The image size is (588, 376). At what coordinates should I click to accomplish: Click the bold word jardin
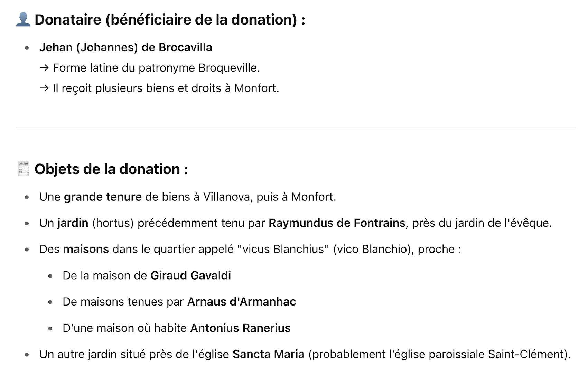pos(73,223)
